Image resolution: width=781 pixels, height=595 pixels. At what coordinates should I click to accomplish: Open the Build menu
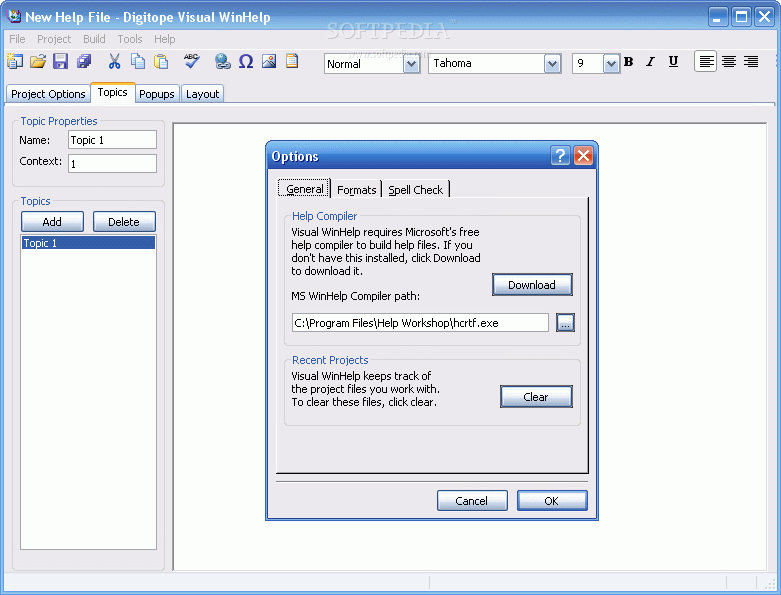tap(94, 39)
